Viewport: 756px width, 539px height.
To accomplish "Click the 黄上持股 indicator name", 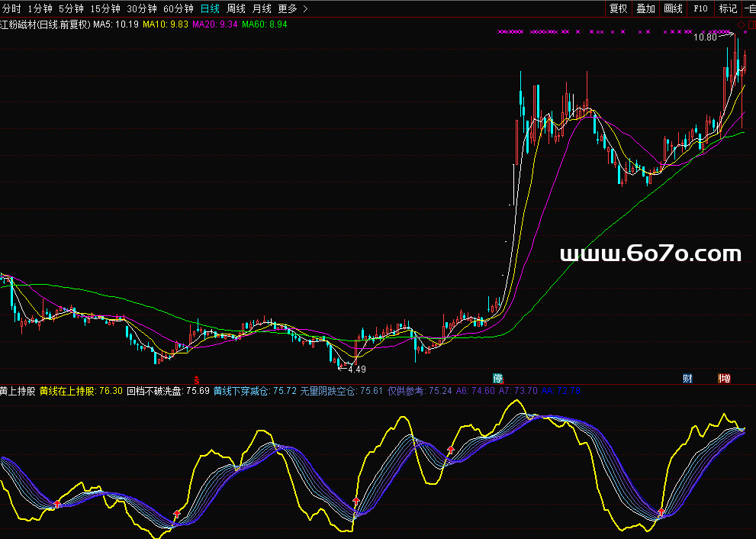I will tap(18, 391).
